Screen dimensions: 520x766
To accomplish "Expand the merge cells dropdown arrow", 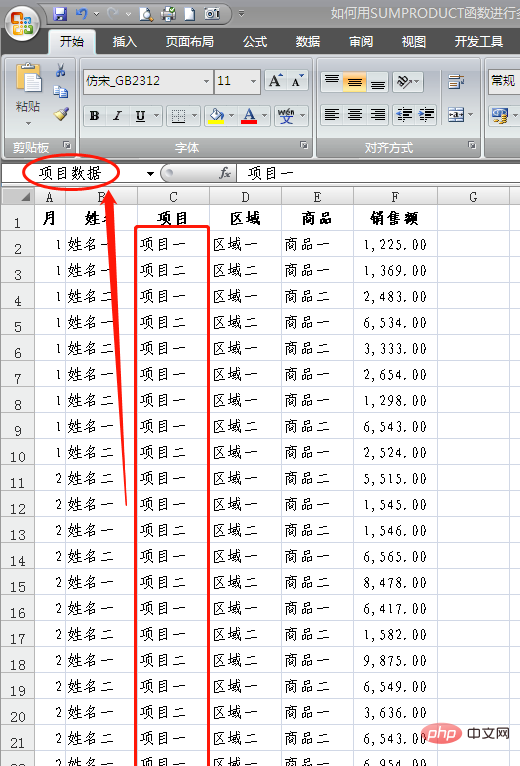I will (x=470, y=115).
